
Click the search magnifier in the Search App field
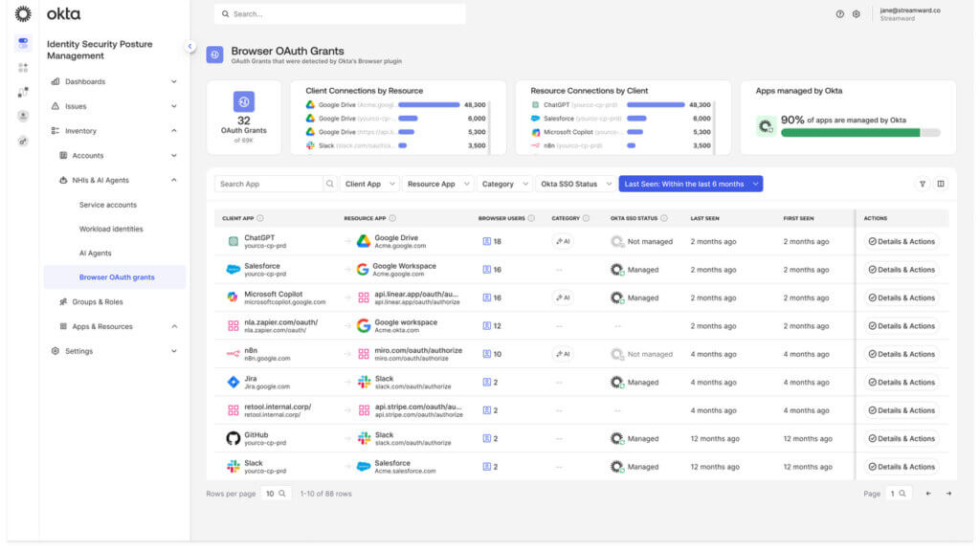click(x=329, y=183)
